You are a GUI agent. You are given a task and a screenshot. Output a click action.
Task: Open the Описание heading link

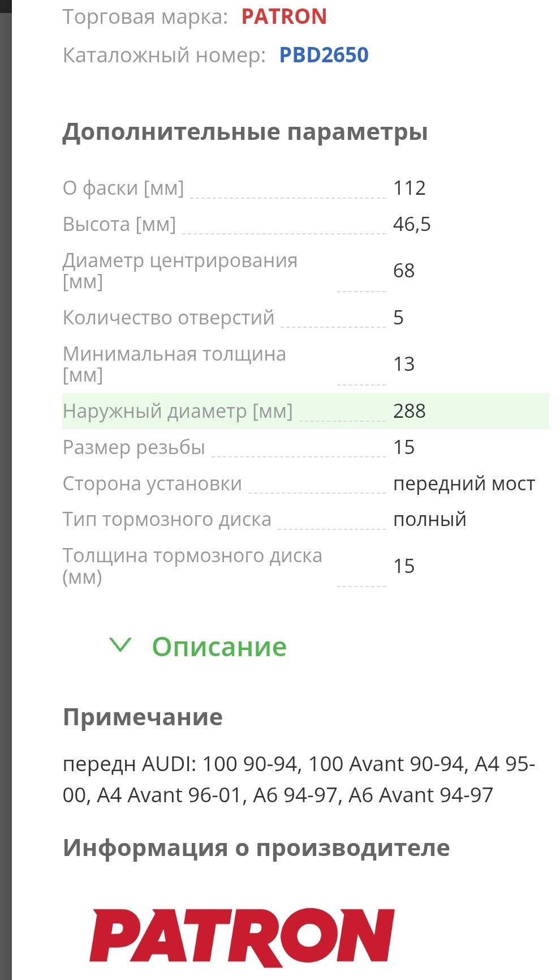pos(219,646)
